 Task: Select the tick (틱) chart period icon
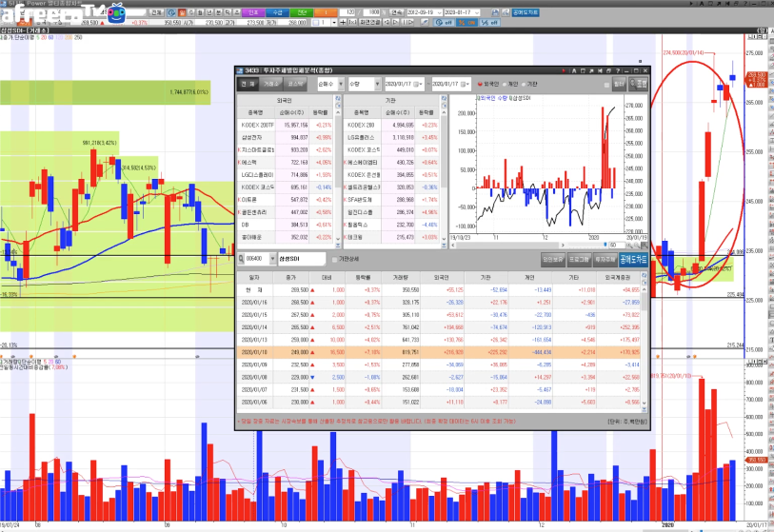pyautogui.click(x=228, y=12)
